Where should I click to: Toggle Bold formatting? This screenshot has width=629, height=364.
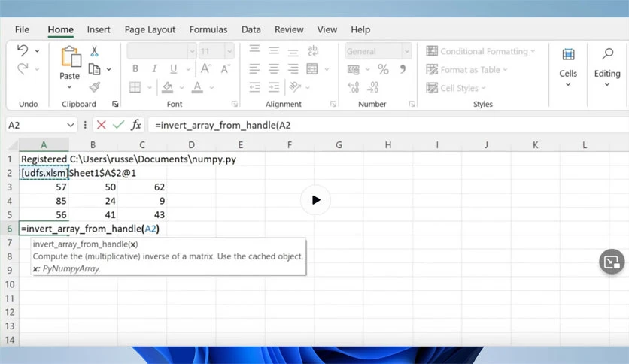(x=135, y=69)
